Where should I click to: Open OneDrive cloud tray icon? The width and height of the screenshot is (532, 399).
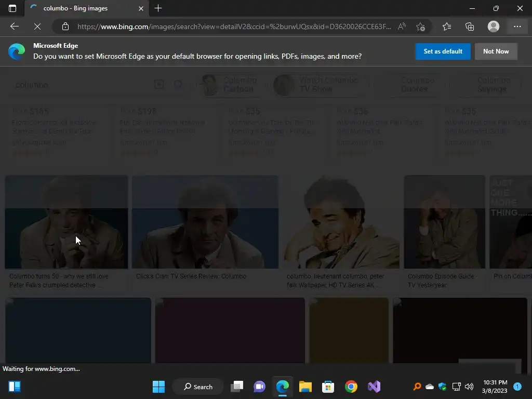coord(430,387)
